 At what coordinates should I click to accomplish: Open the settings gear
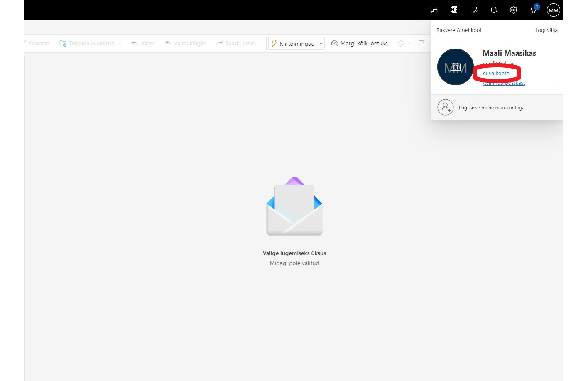[514, 10]
